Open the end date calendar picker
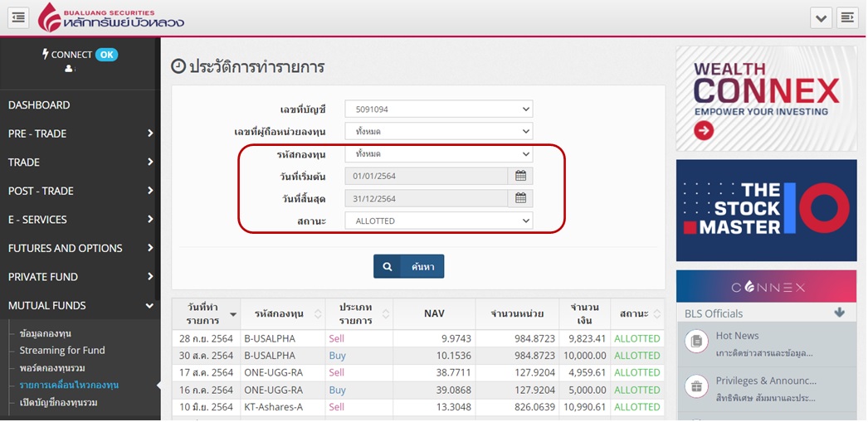The height and width of the screenshot is (422, 868). 520,198
